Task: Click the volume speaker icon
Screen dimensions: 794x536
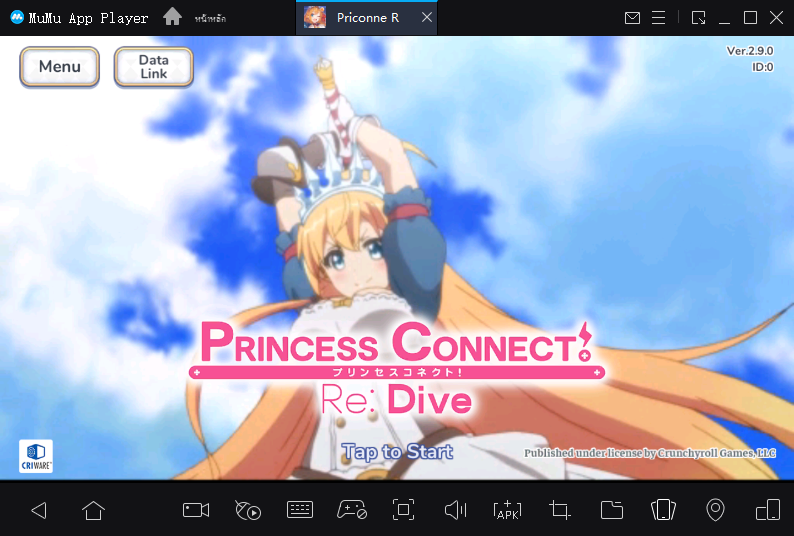Action: tap(456, 511)
